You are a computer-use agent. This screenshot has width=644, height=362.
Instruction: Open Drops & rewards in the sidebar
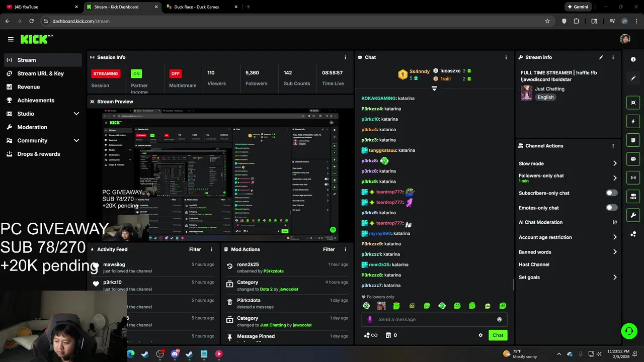[43, 154]
